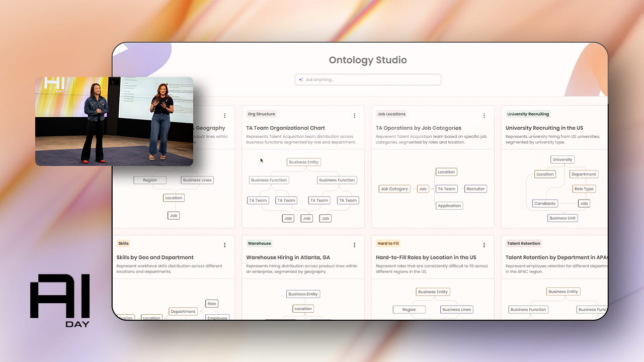Click the Warehouse Hiring card description text

pyautogui.click(x=302, y=268)
